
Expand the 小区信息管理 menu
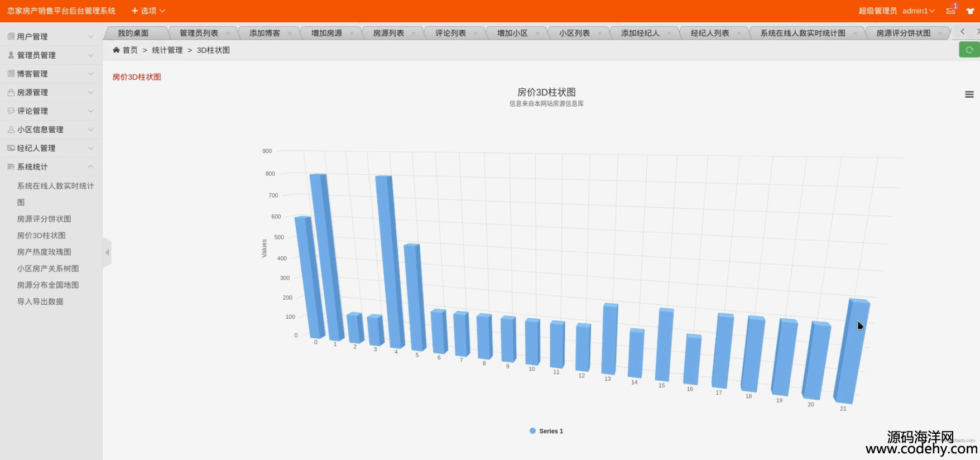pos(51,129)
